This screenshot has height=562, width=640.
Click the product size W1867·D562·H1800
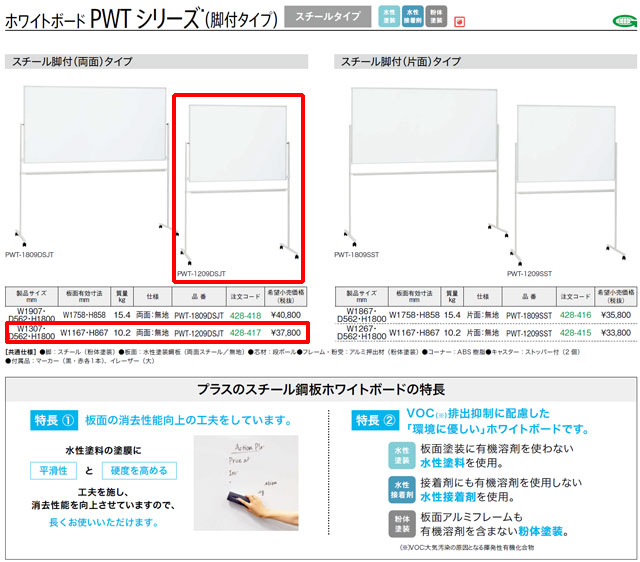pos(362,315)
